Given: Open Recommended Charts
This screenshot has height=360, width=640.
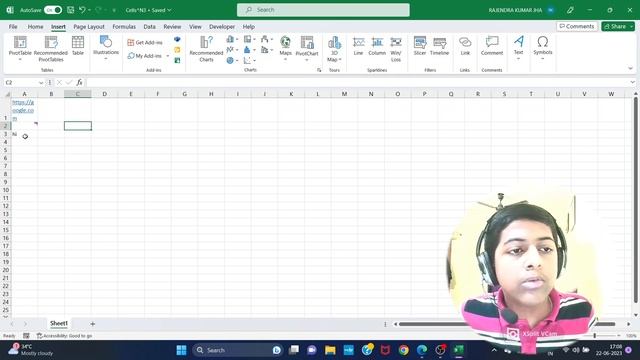Looking at the screenshot, I should (x=206, y=49).
